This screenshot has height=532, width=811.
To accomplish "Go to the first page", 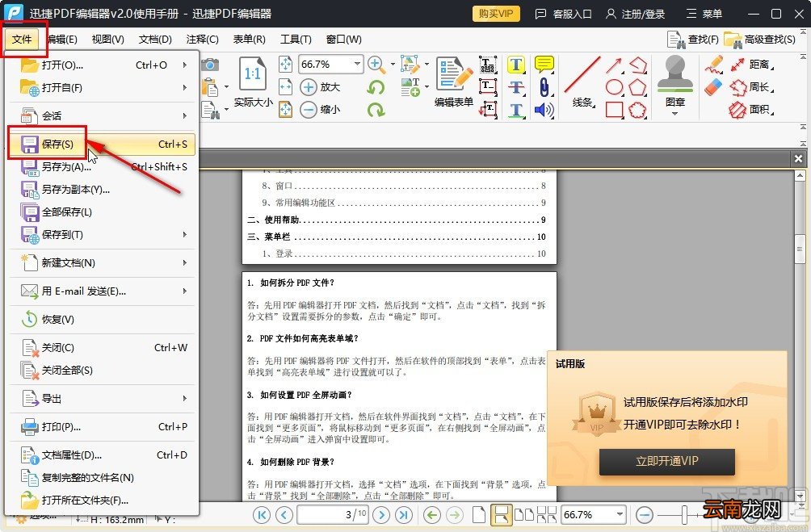I will click(262, 514).
